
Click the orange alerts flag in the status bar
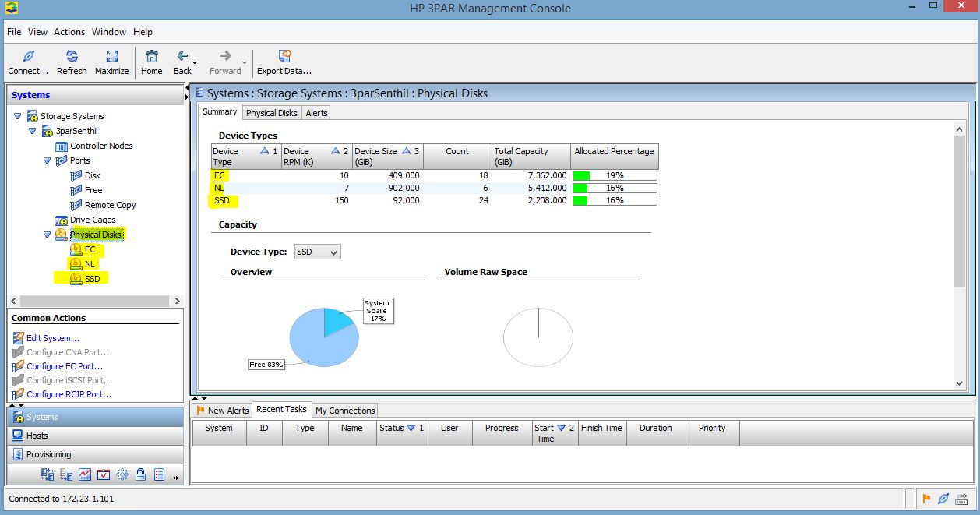point(926,499)
